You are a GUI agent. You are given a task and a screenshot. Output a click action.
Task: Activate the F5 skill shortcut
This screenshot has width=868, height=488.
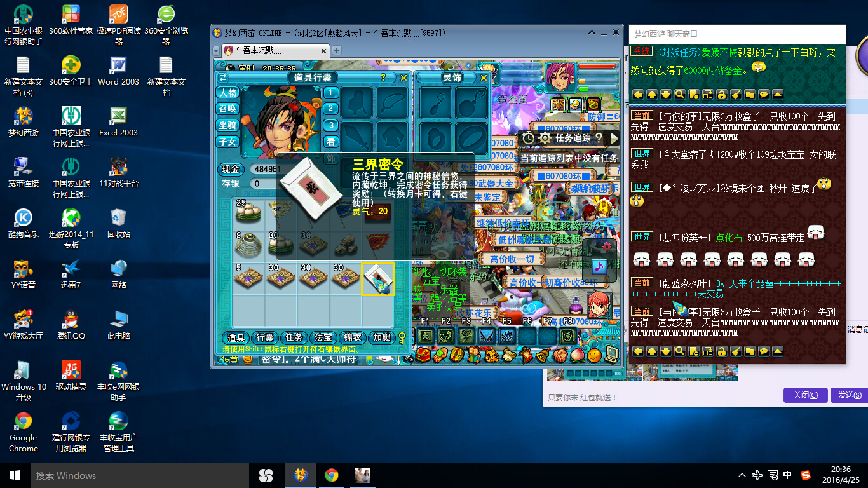tap(506, 336)
